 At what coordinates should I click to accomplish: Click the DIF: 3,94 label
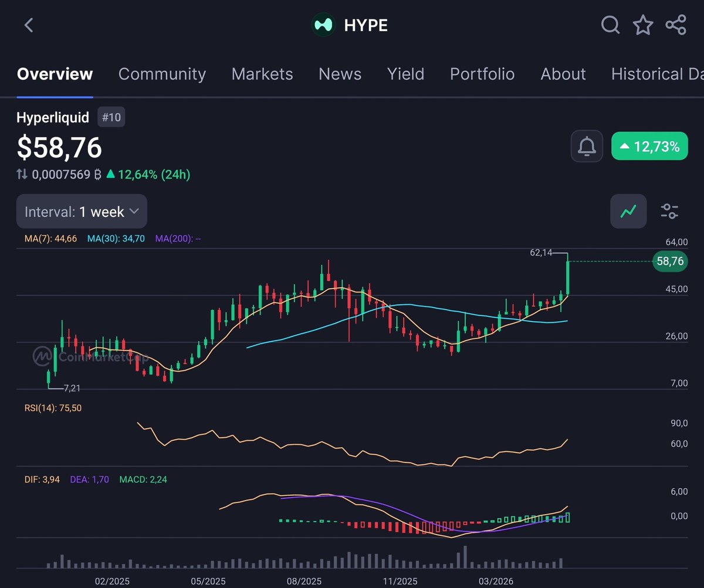click(x=43, y=480)
